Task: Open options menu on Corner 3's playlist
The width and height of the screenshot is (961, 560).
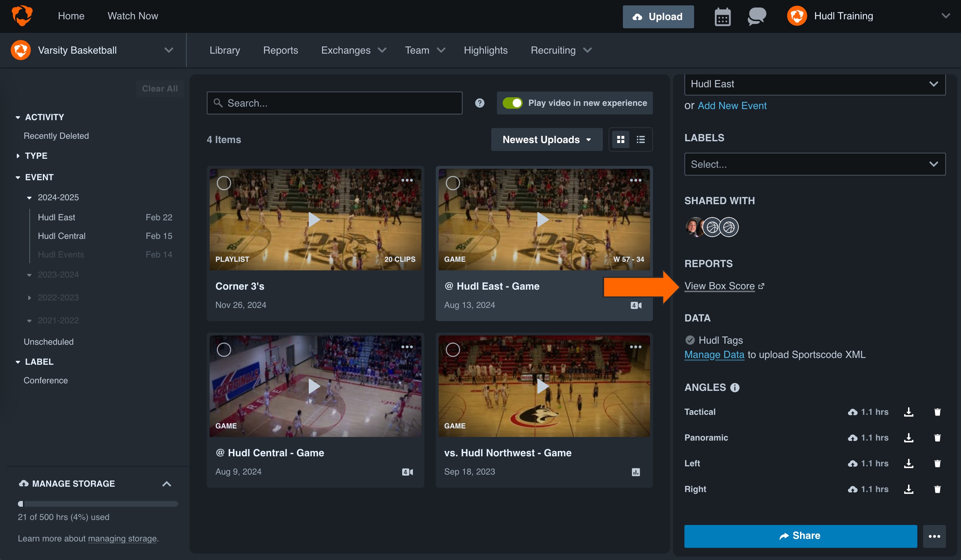Action: [x=407, y=180]
